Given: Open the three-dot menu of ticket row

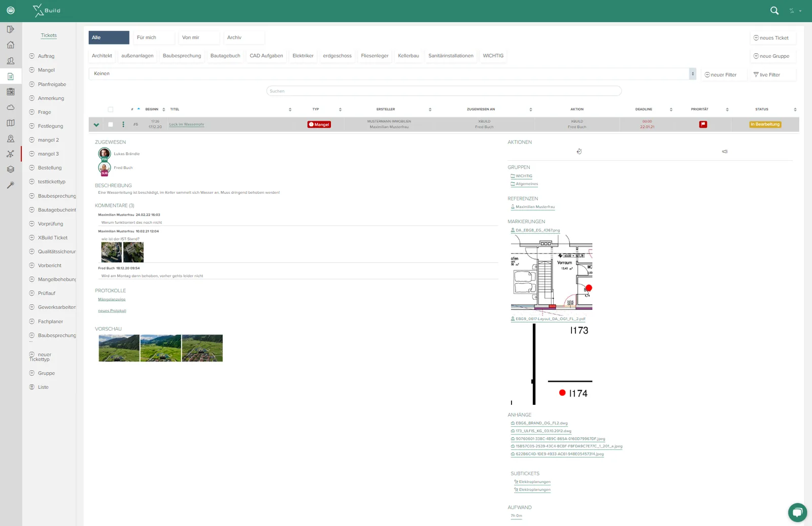Looking at the screenshot, I should pos(123,124).
